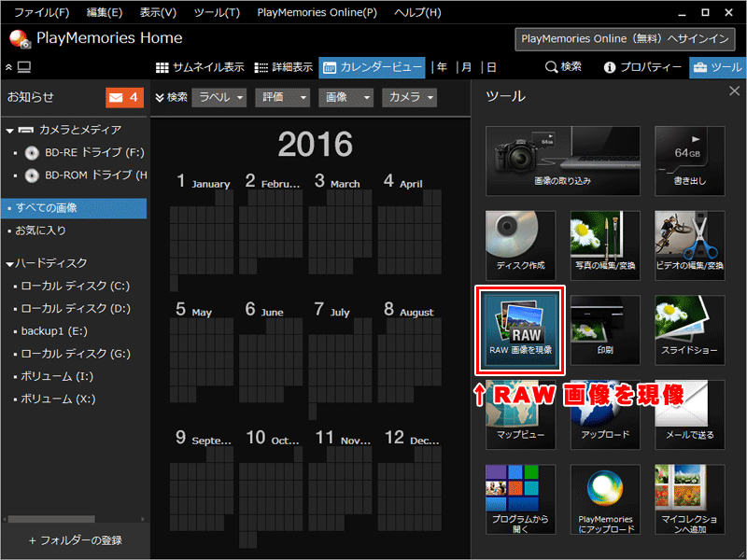Open the マップビュー map tool
Image resolution: width=747 pixels, height=560 pixels.
[520, 414]
